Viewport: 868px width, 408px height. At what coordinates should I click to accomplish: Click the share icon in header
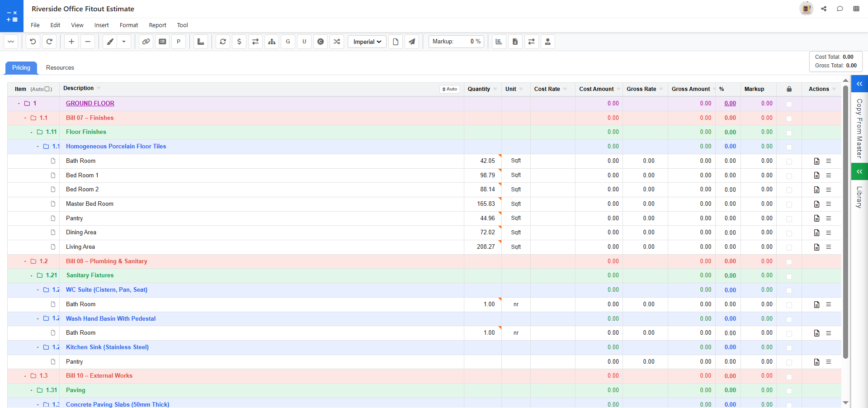(x=824, y=9)
